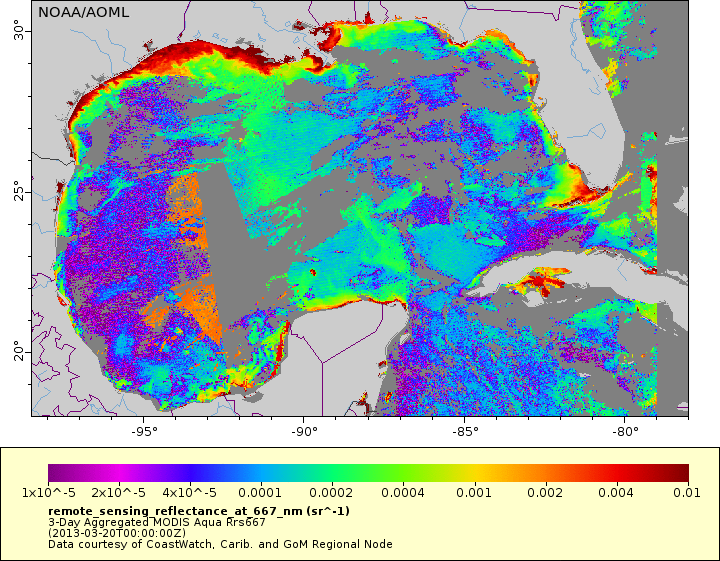Click the dark red end of the color bar
Screen dimensions: 720x561
(680, 473)
